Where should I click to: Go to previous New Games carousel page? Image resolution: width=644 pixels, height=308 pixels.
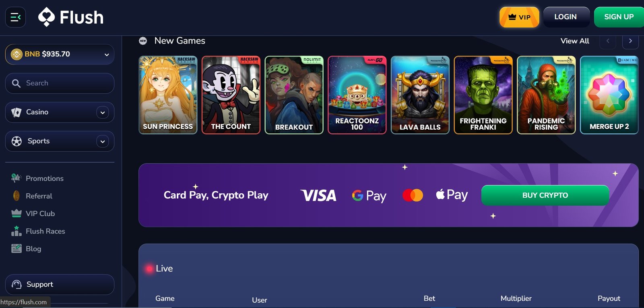click(608, 41)
